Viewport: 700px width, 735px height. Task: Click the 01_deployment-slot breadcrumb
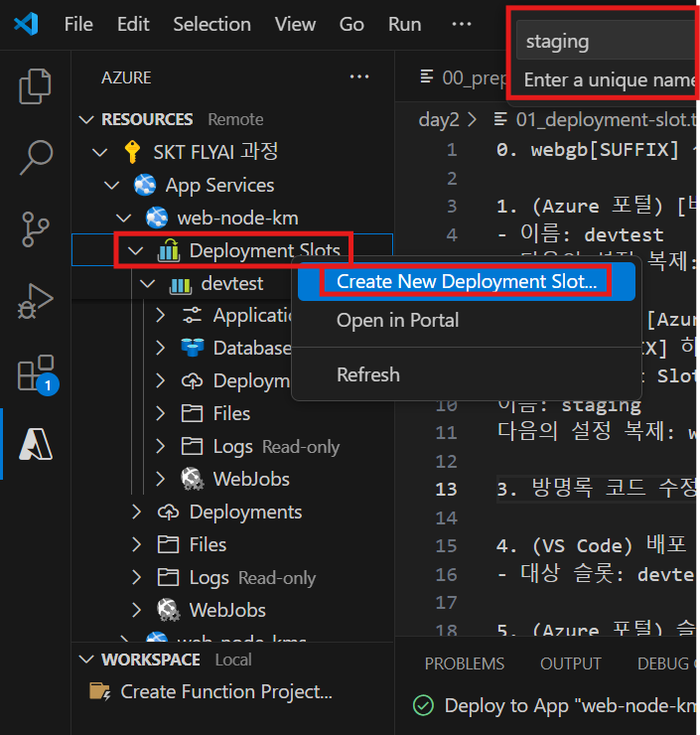595,119
